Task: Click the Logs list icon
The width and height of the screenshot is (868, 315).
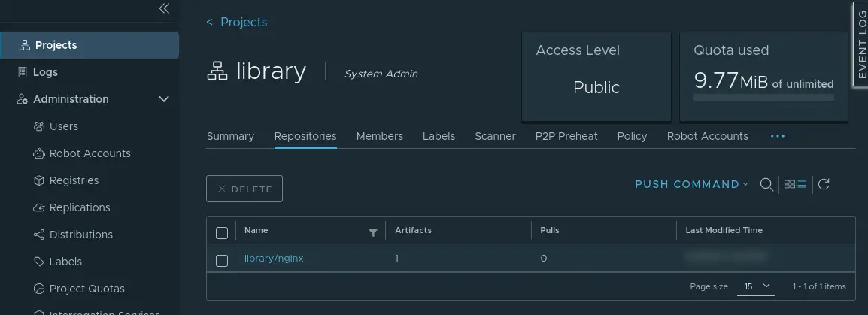Action: (x=22, y=72)
